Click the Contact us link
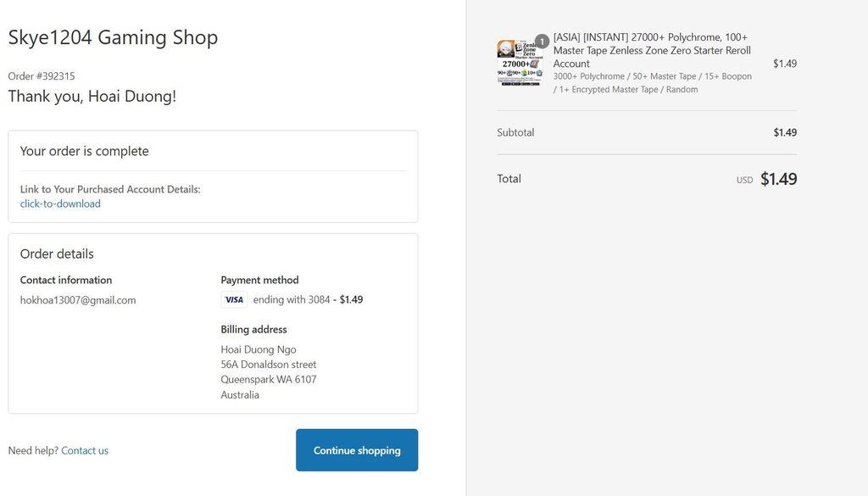Screen dimensions: 868x496 [85, 450]
